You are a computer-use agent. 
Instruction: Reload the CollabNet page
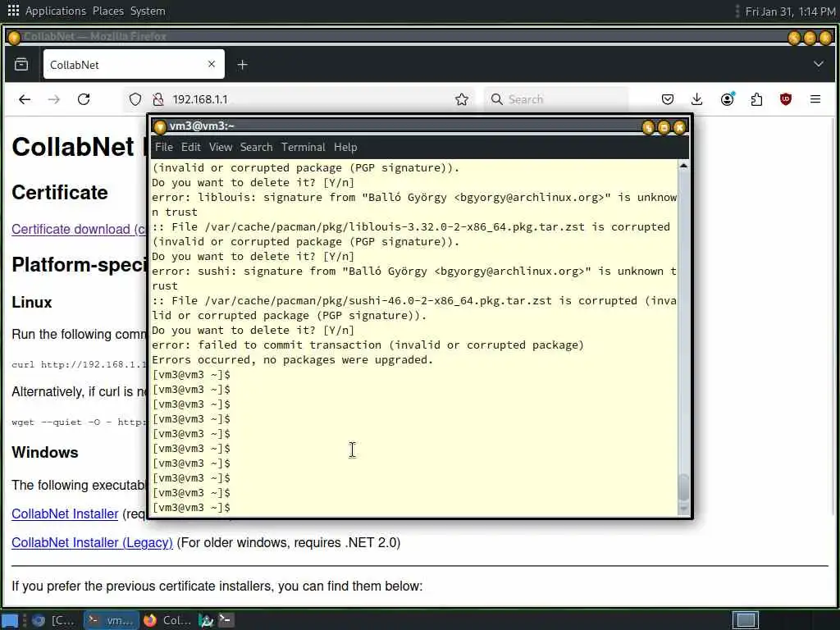point(84,99)
